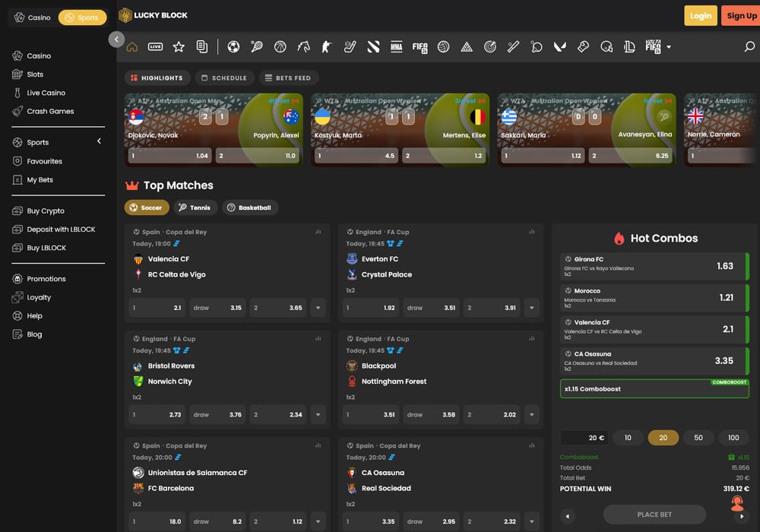Select the basketball icon in the sports toolbar
The width and height of the screenshot is (760, 532).
point(280,46)
